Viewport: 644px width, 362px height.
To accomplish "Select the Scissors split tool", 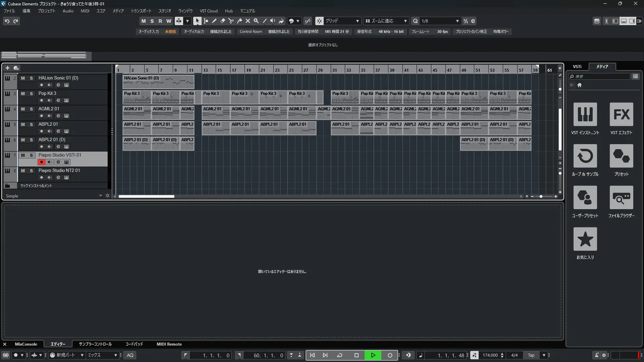I will [231, 21].
